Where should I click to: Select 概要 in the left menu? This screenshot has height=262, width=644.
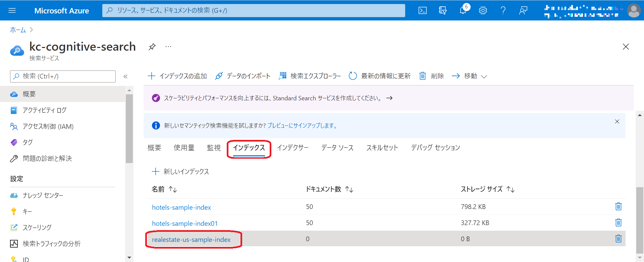pyautogui.click(x=62, y=94)
